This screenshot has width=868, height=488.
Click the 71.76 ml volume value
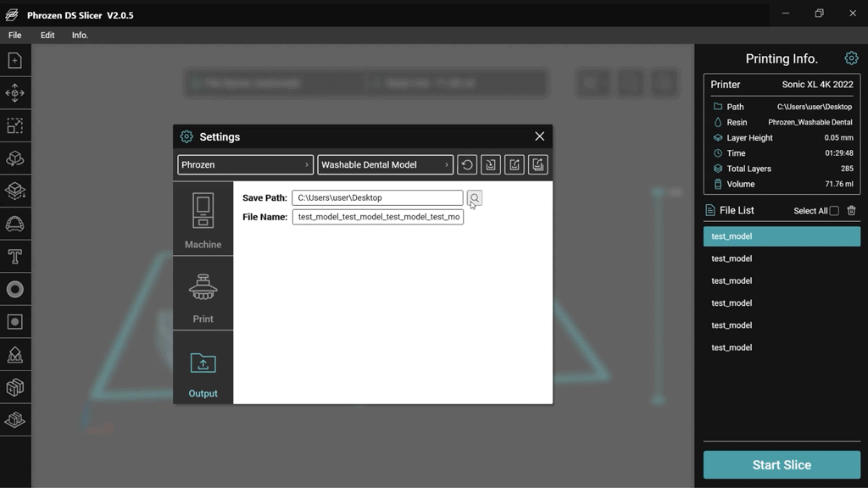click(838, 184)
